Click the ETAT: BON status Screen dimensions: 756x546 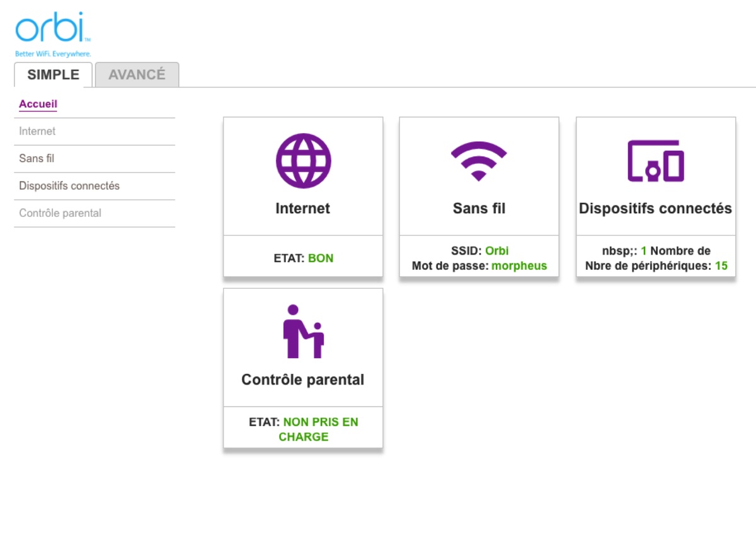(304, 258)
